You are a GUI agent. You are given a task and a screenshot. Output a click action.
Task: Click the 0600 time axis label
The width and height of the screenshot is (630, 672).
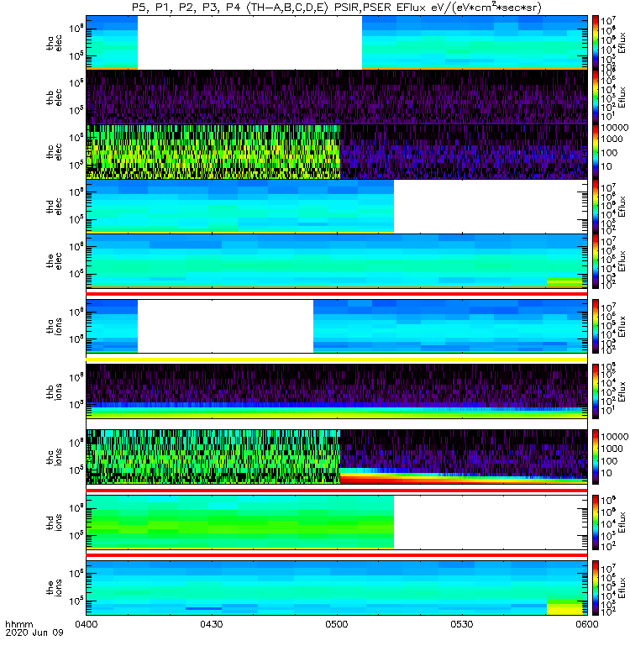coord(587,624)
